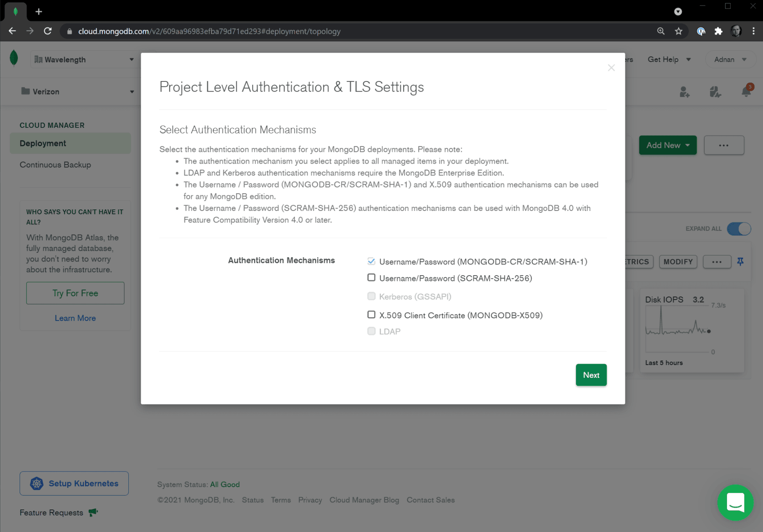Select Continuous Backup in sidebar
The image size is (763, 532).
pos(55,165)
